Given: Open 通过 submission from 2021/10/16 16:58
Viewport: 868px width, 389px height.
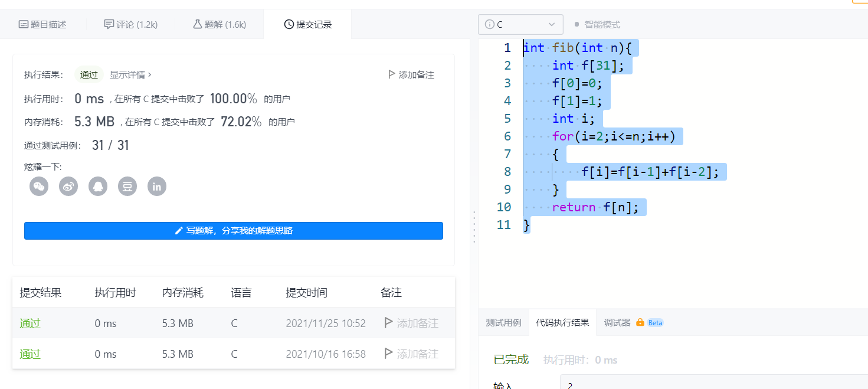Looking at the screenshot, I should click(x=30, y=354).
